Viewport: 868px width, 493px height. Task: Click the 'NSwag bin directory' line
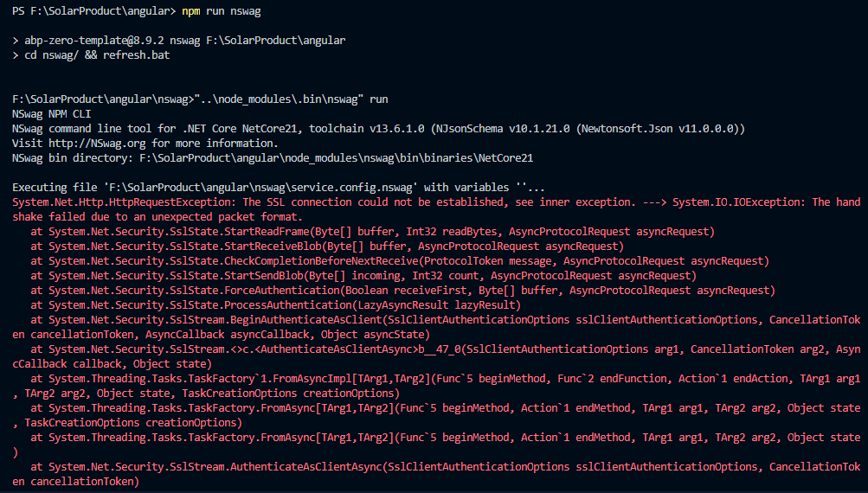pos(273,158)
